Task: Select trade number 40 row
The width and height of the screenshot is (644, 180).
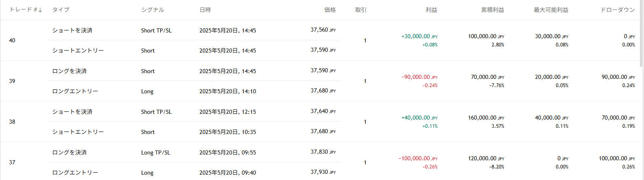Action: pyautogui.click(x=12, y=41)
